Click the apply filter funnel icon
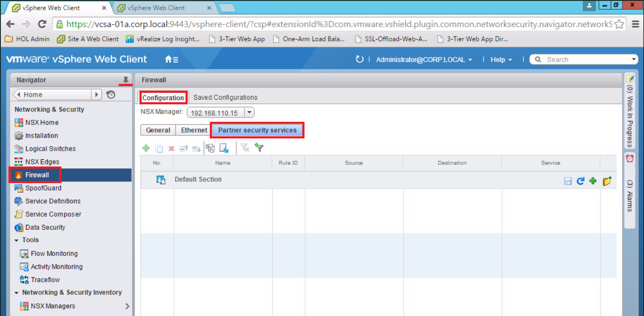 [259, 148]
